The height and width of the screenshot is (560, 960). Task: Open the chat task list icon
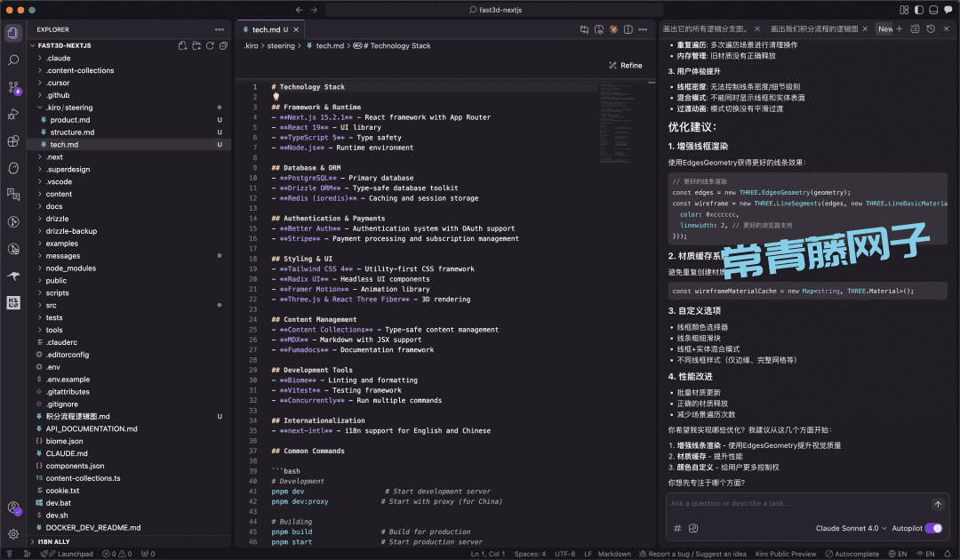pyautogui.click(x=915, y=28)
